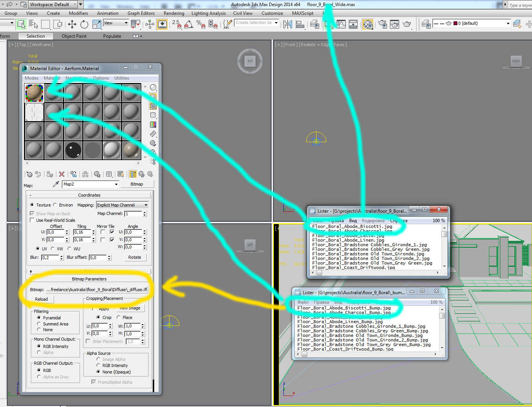Switch to the Object Paint tab

(x=74, y=36)
